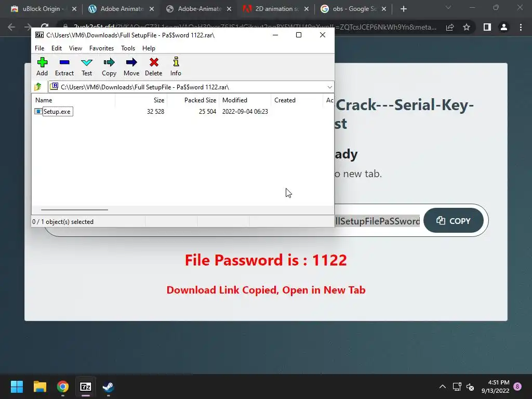Click the share page icon in address bar
The image size is (532, 399).
pyautogui.click(x=450, y=27)
